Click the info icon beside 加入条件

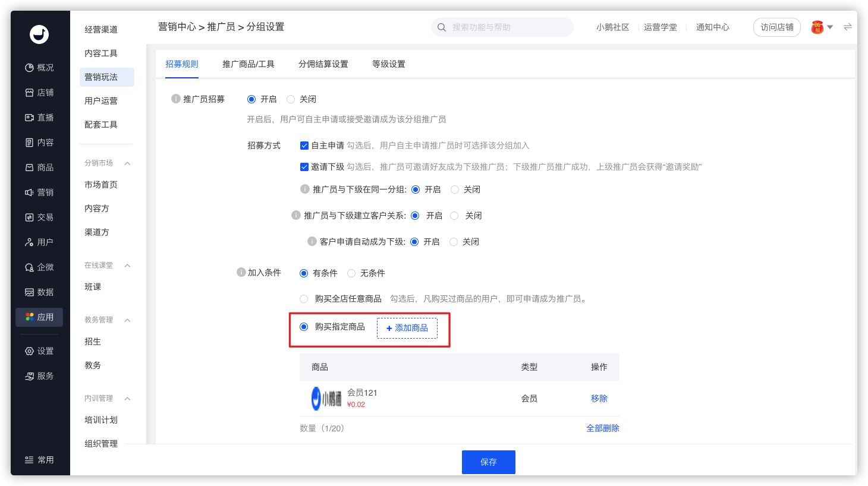click(241, 272)
